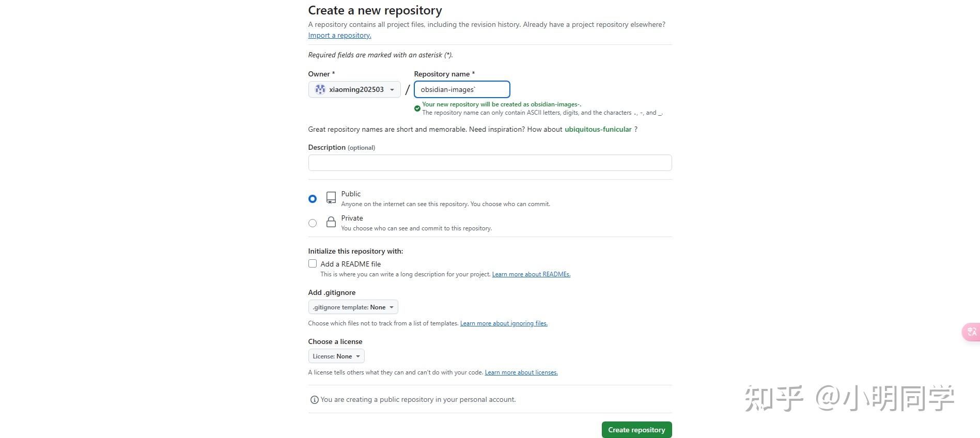The width and height of the screenshot is (980, 438).
Task: Open the Import a repository link
Action: click(339, 36)
